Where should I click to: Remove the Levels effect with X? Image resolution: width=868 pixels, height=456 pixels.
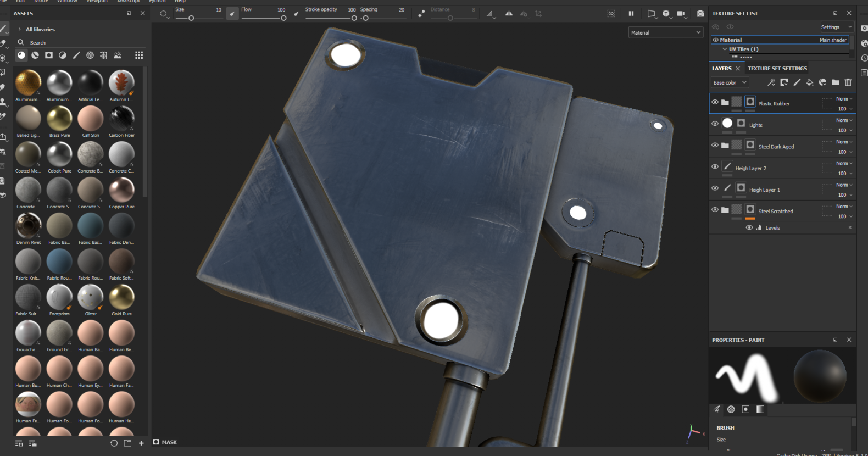point(850,227)
